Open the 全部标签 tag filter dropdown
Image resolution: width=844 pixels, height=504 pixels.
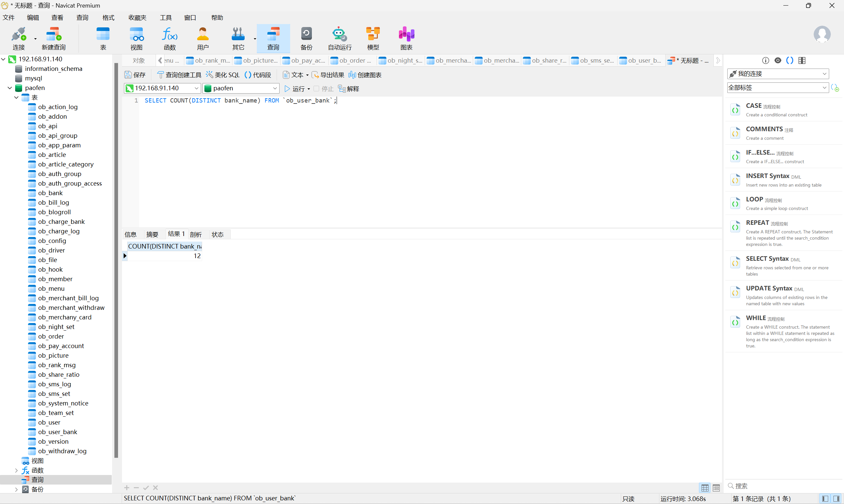pyautogui.click(x=777, y=88)
